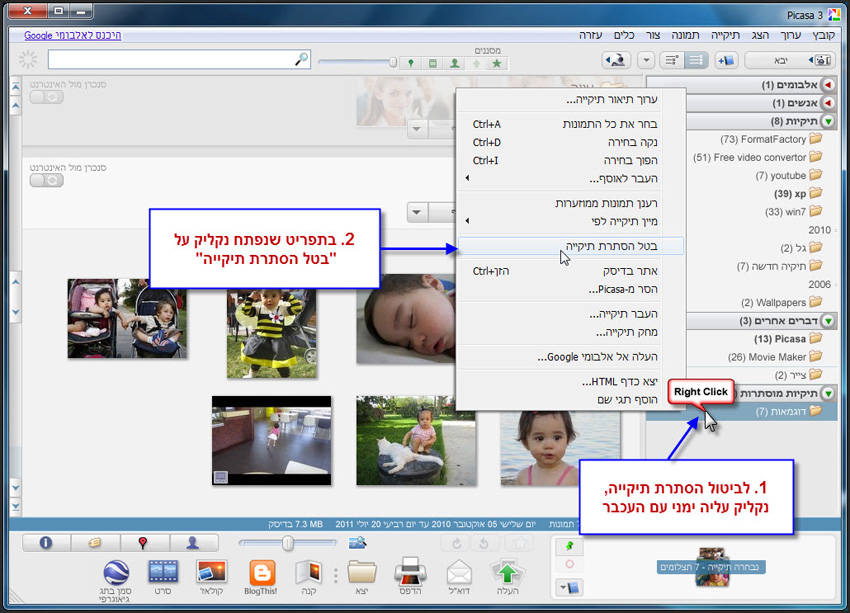The image size is (850, 613).
Task: Select the FormatFactory (73) folder
Action: [x=771, y=139]
